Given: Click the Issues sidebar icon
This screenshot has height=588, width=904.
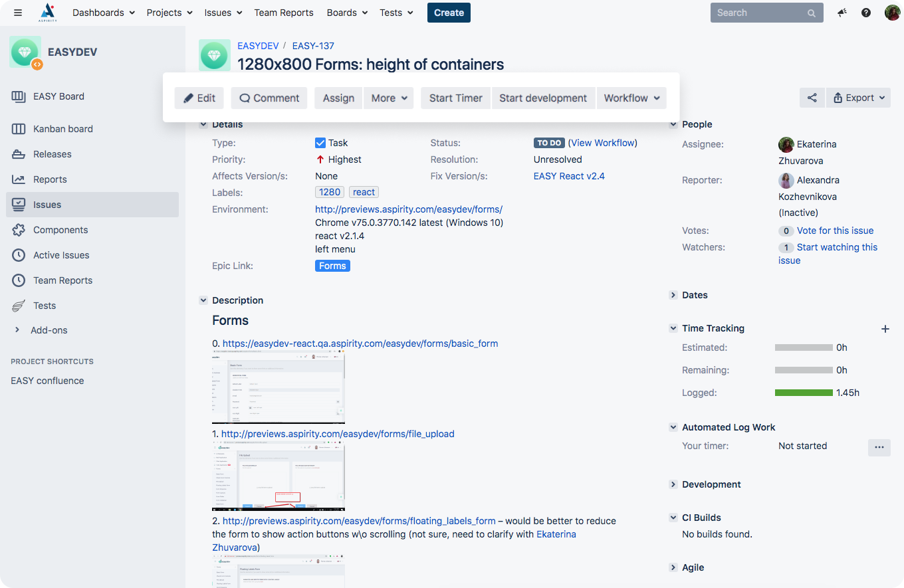Looking at the screenshot, I should pos(19,205).
